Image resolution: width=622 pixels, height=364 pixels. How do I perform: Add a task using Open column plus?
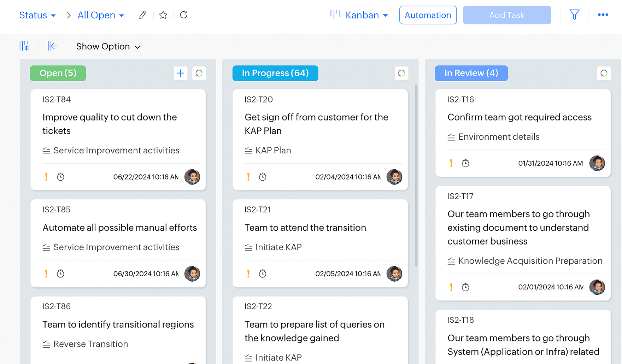(x=181, y=73)
